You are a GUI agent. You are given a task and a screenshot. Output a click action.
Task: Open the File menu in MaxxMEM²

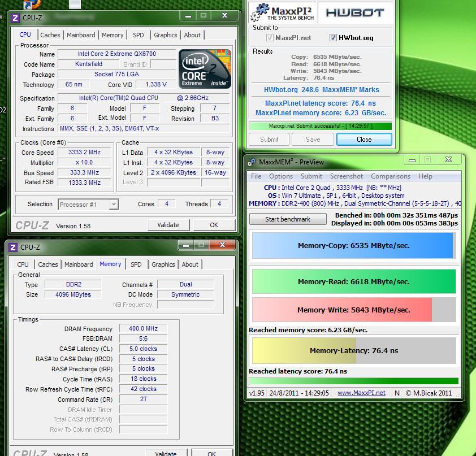(x=256, y=176)
